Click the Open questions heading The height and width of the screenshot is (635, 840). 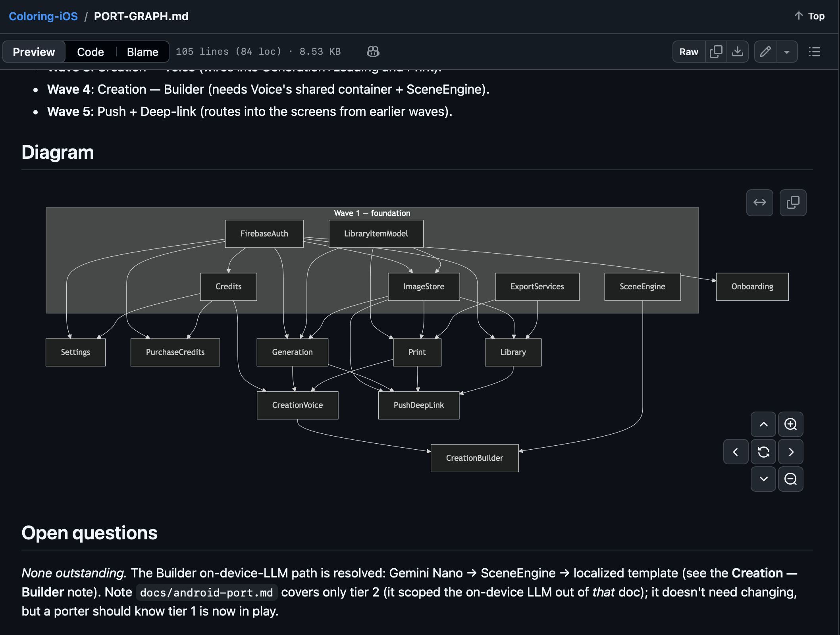pyautogui.click(x=90, y=533)
